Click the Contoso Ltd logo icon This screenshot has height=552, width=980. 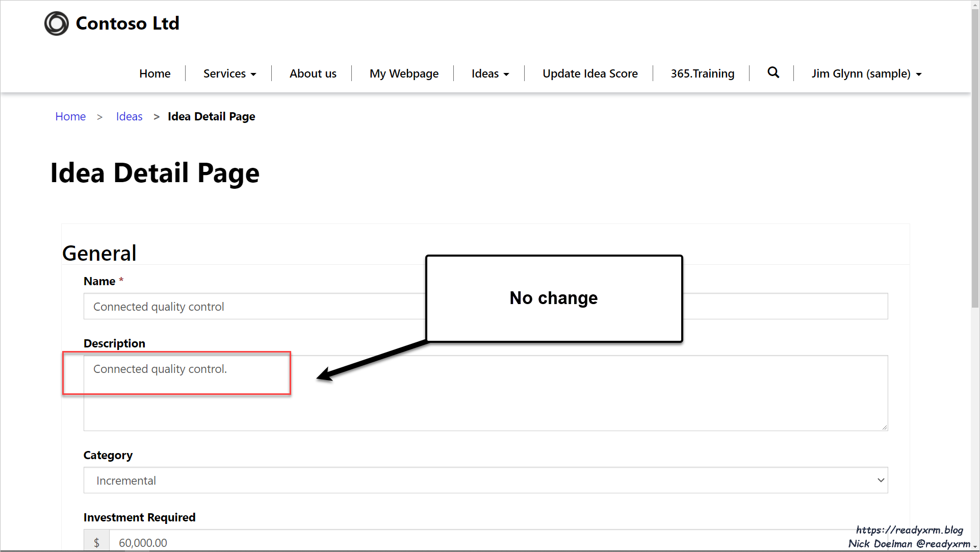pyautogui.click(x=56, y=23)
